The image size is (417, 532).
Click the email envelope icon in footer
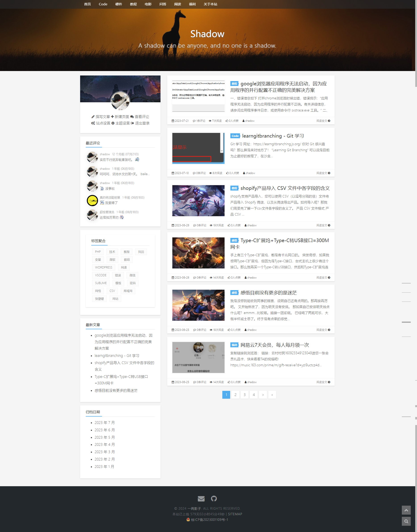[201, 498]
